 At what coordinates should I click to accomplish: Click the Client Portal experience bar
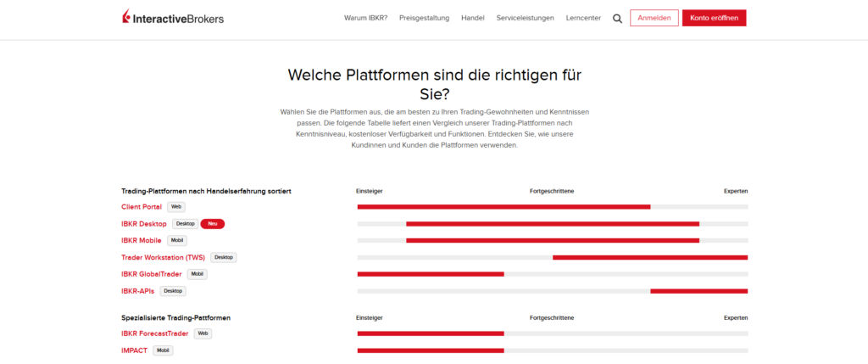[553, 207]
